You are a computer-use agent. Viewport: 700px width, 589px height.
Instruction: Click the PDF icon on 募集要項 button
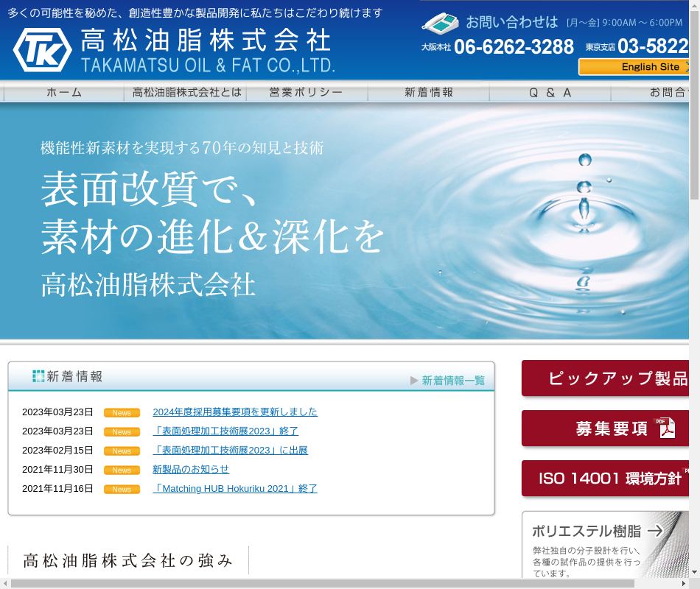tap(666, 428)
